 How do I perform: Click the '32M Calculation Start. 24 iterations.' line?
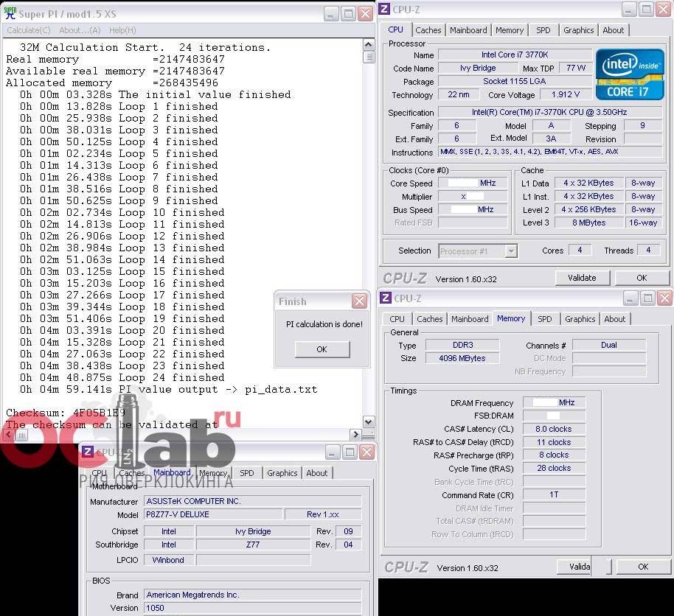tap(145, 47)
